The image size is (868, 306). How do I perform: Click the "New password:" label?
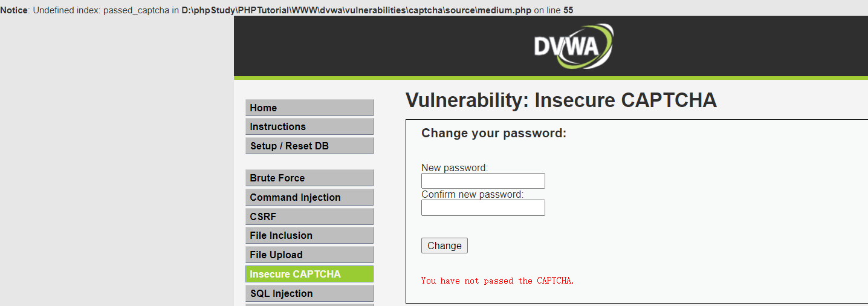pyautogui.click(x=455, y=168)
